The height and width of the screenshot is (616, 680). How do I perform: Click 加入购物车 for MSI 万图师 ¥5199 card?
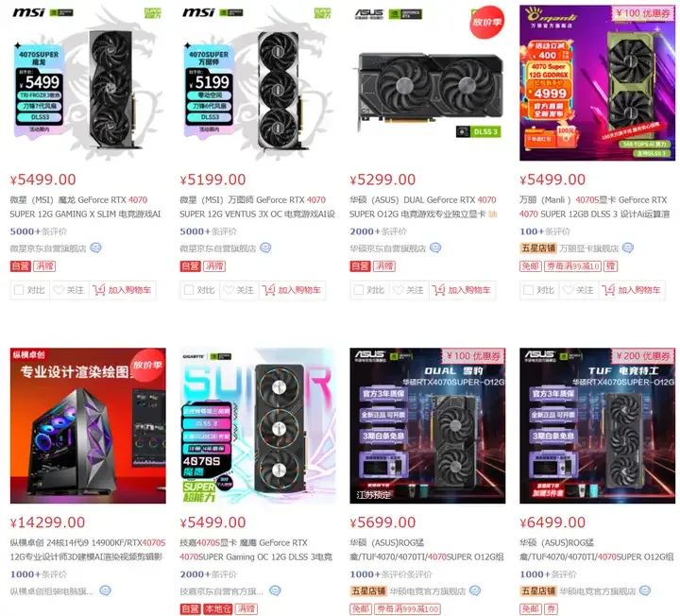292,290
